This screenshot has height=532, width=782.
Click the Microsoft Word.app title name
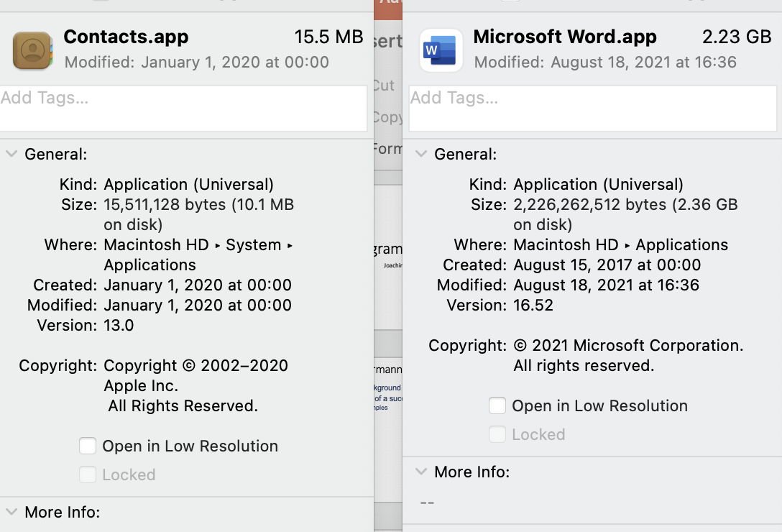[x=565, y=37]
